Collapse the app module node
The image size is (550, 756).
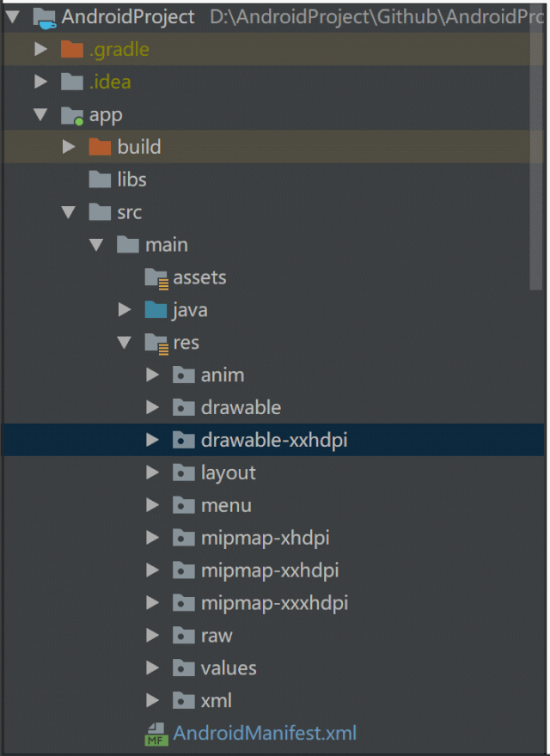point(40,114)
